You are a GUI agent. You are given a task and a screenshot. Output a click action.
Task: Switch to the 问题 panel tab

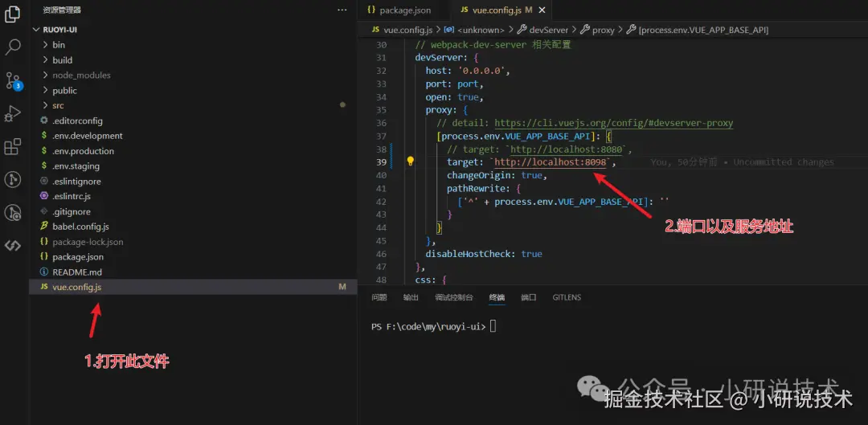point(379,297)
